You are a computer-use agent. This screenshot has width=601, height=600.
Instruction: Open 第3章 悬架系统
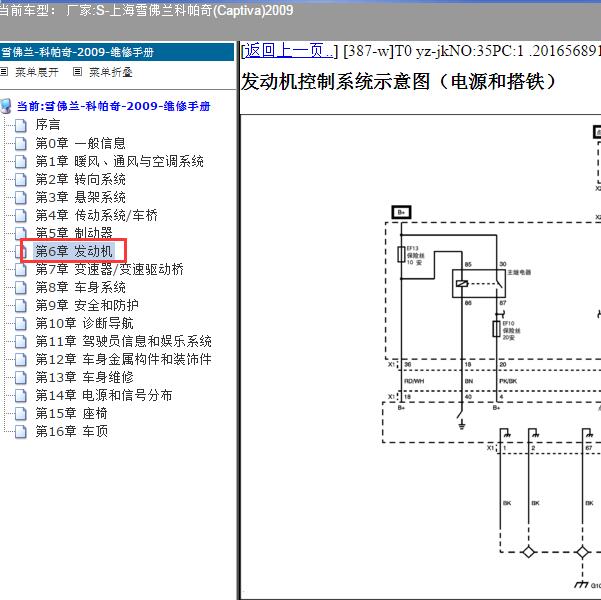point(80,197)
